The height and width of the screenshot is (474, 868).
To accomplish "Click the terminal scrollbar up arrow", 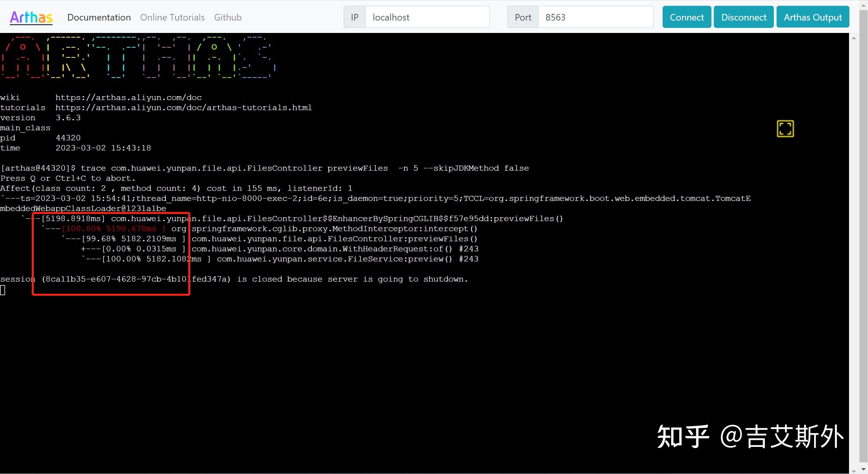I will tap(853, 38).
